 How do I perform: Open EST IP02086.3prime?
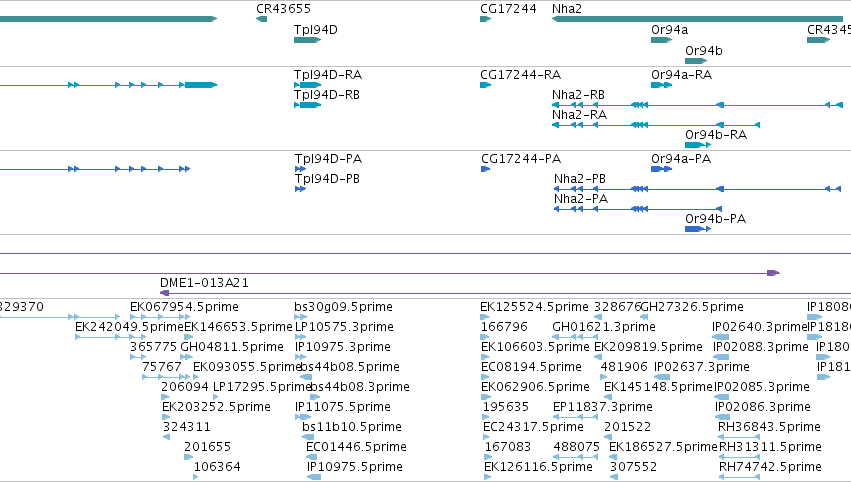click(x=763, y=407)
